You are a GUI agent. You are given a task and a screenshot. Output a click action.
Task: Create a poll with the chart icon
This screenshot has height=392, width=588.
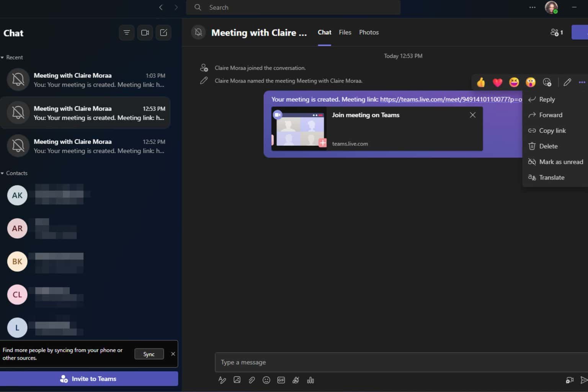(x=310, y=380)
